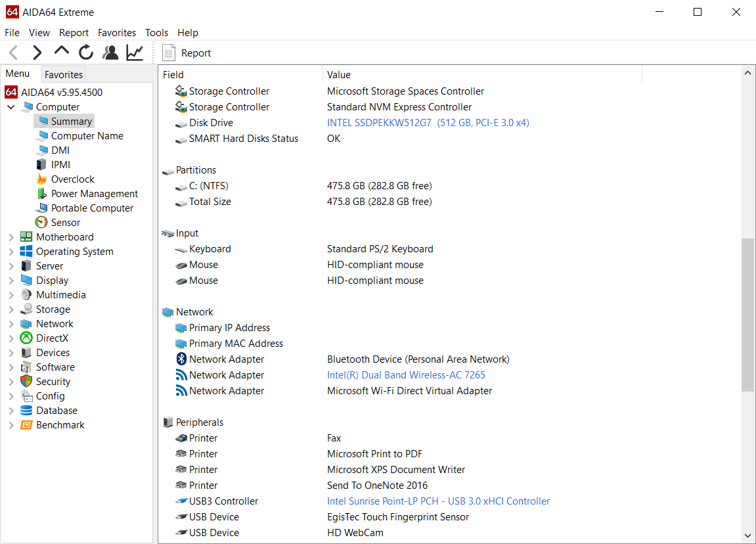Screen dimensions: 756x544
Task: Expand the Software tree node
Action: [11, 367]
